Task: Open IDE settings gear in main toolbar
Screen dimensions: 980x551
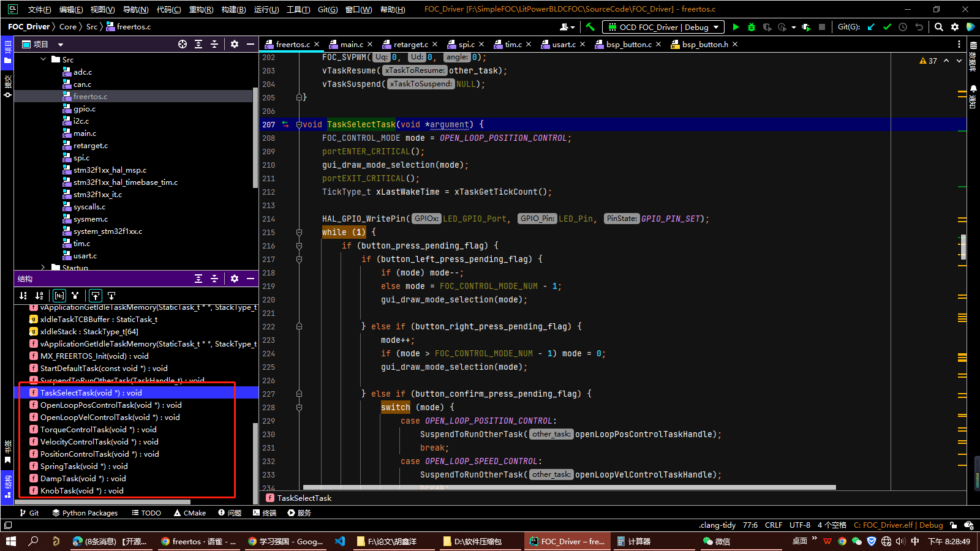Action: [x=955, y=27]
